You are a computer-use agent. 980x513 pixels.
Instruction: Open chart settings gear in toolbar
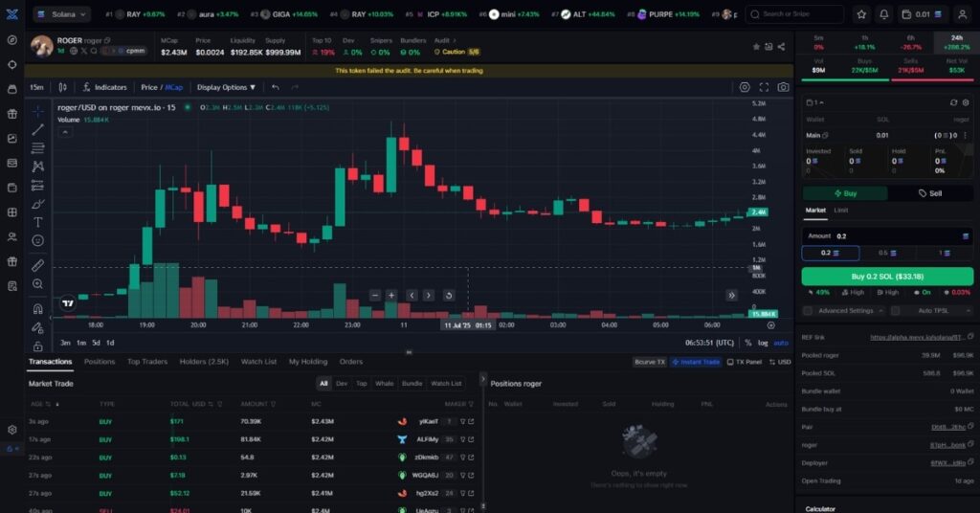745,87
